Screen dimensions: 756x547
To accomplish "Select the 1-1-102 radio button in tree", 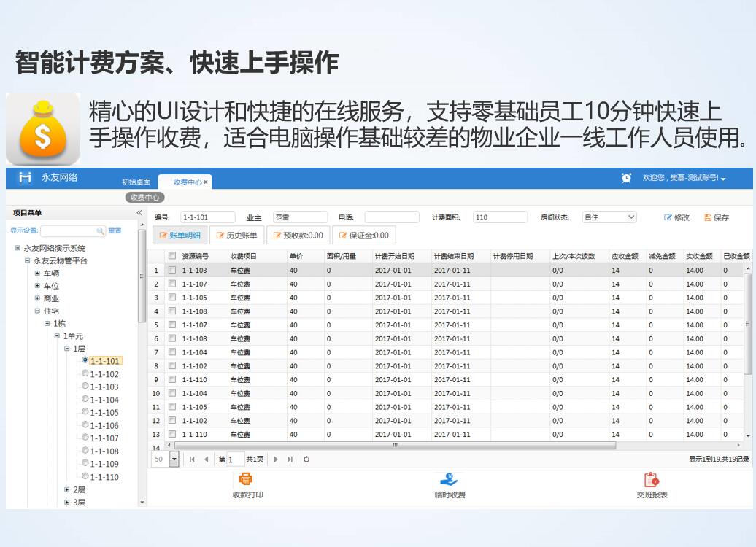I will [x=85, y=373].
